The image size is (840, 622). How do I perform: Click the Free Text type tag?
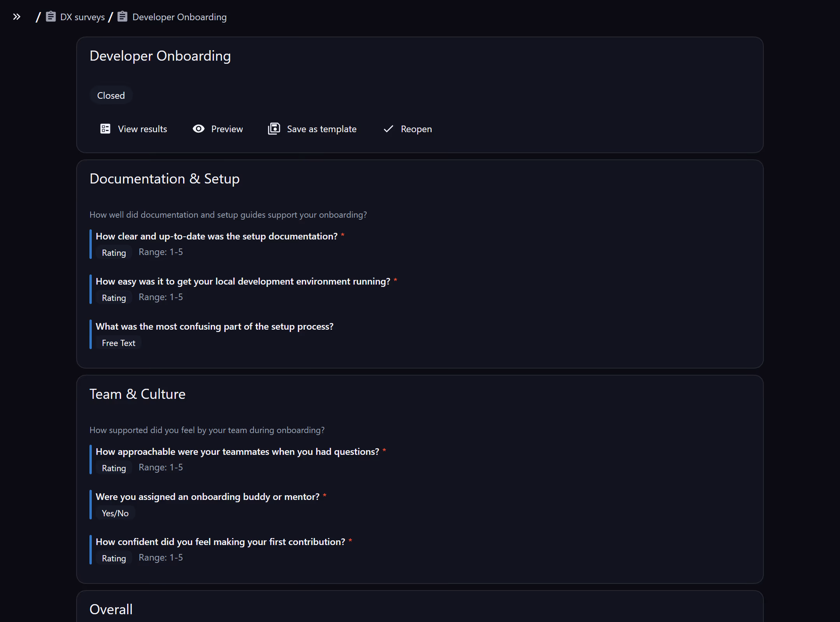point(119,343)
